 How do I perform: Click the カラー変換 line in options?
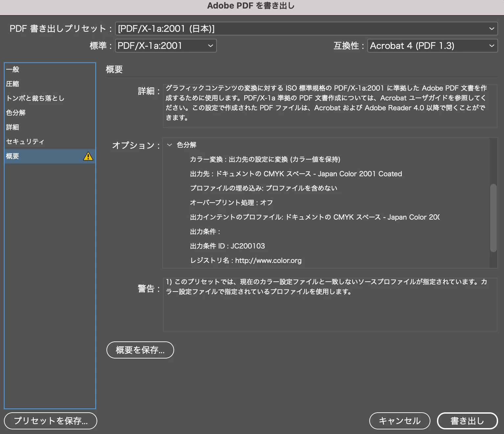point(265,159)
